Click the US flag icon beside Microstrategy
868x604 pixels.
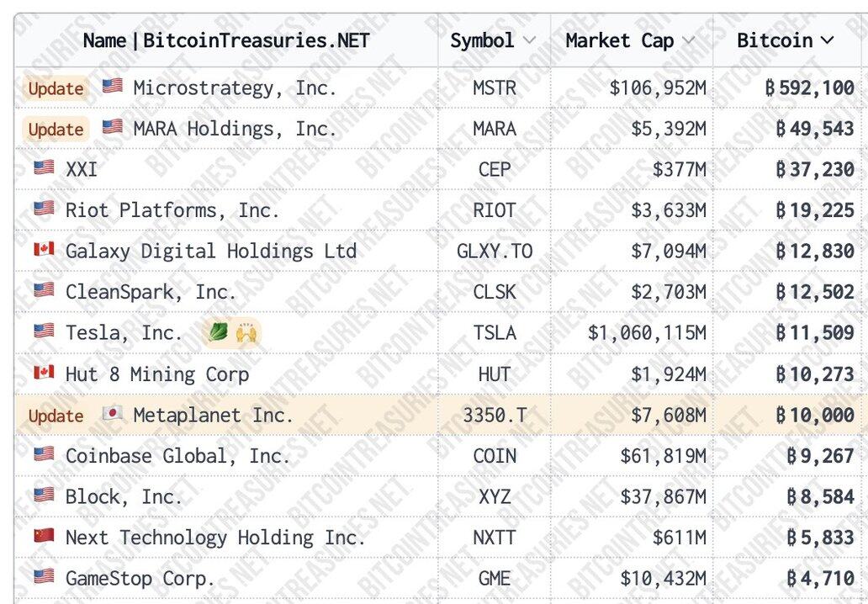(x=112, y=87)
